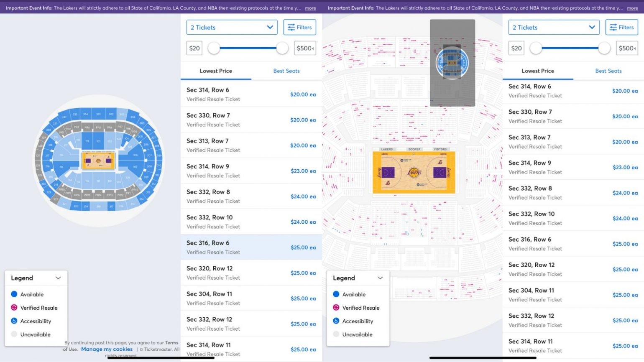Click the gray Unavailable dot in right legend
This screenshot has width=644, height=362.
point(336,334)
